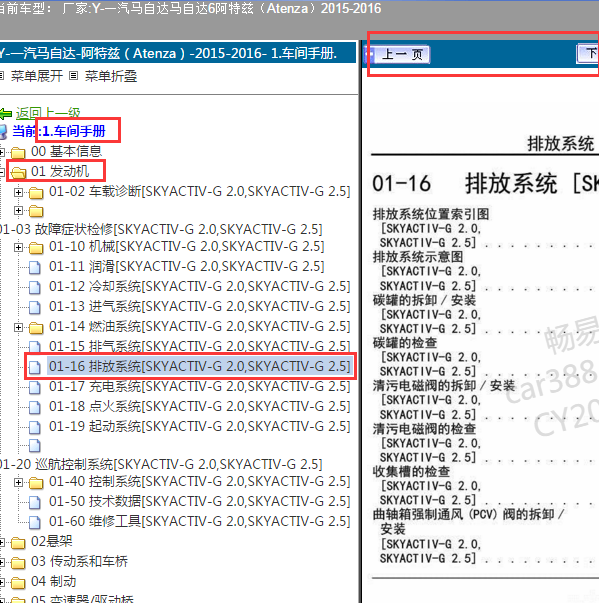599x603 pixels.
Task: Expand the 01-10 机械 node
Action: tap(18, 247)
